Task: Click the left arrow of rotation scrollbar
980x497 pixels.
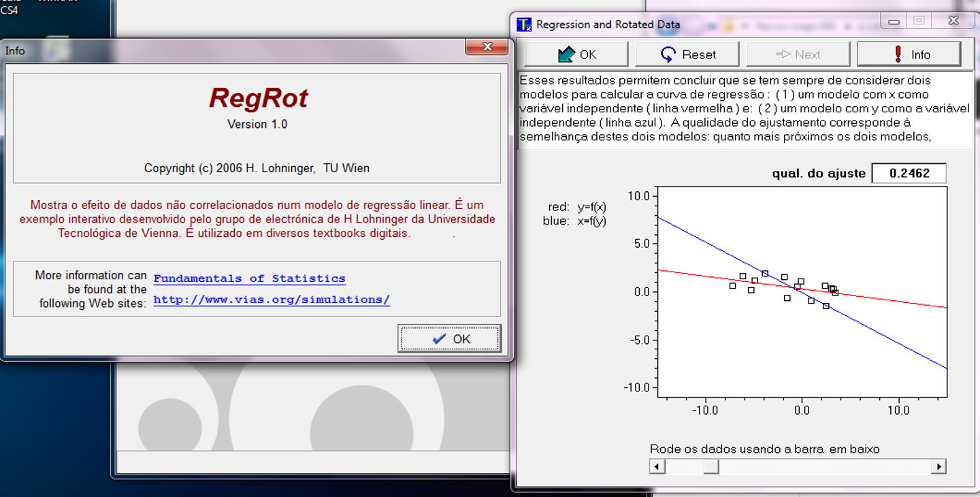Action: [657, 466]
